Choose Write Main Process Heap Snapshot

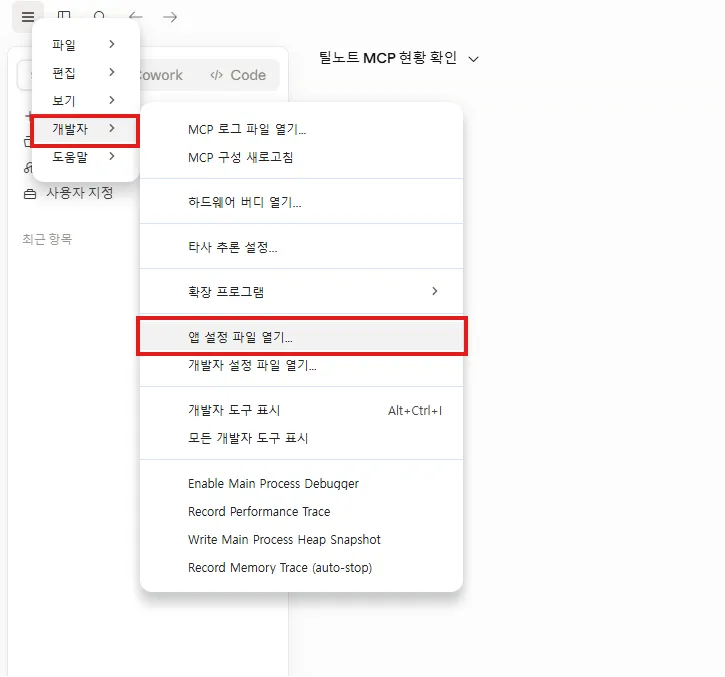coord(301,540)
